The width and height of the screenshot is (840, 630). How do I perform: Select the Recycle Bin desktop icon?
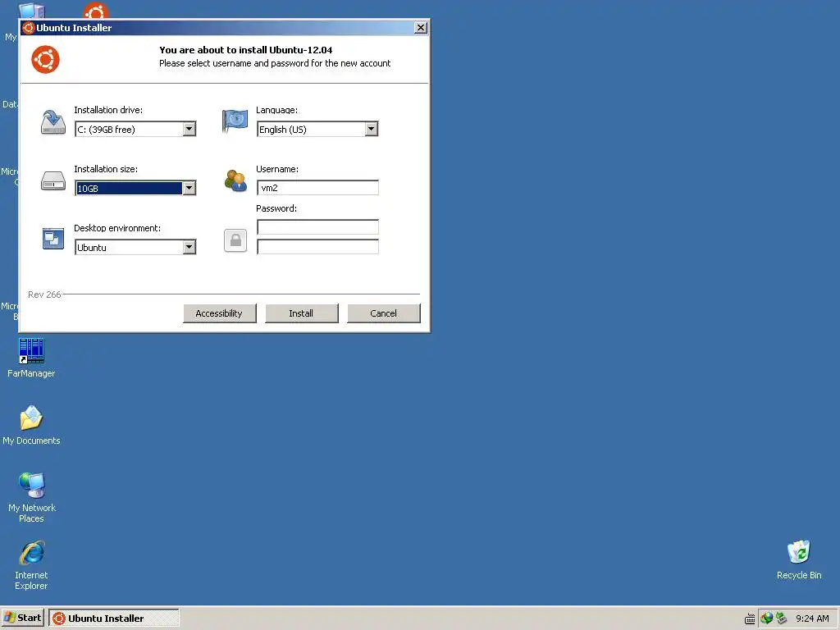pyautogui.click(x=799, y=559)
